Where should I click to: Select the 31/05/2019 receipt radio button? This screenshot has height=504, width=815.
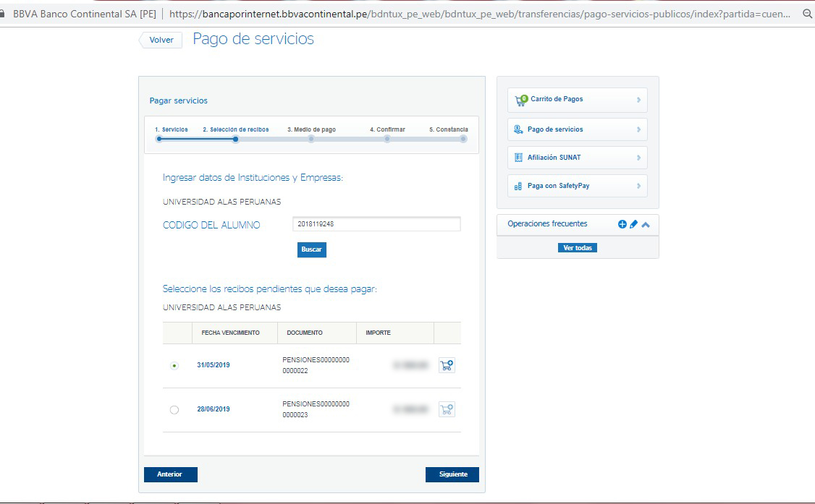pyautogui.click(x=174, y=366)
